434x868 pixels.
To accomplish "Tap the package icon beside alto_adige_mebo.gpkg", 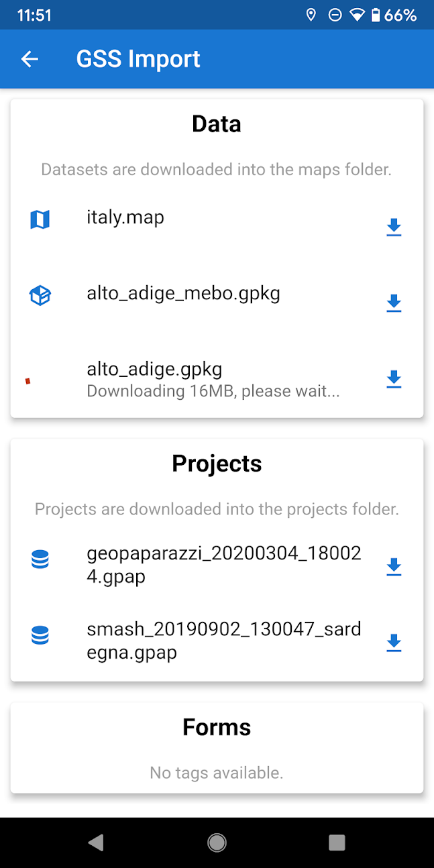I will click(x=40, y=295).
